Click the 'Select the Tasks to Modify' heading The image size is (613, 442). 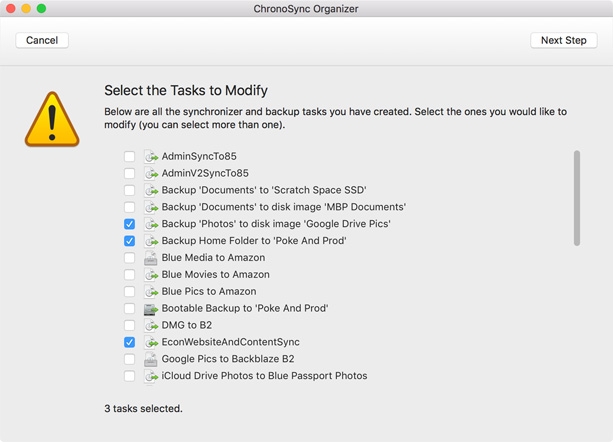[x=186, y=91]
